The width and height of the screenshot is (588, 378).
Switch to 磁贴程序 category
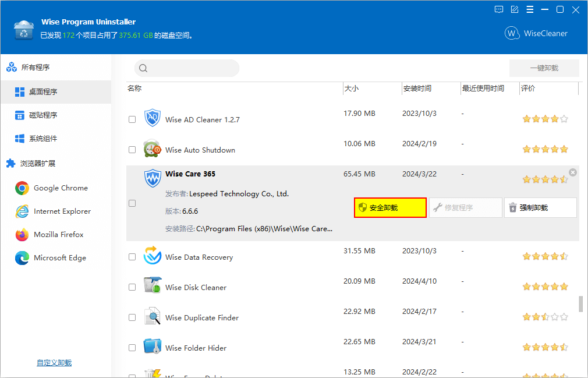pos(56,115)
